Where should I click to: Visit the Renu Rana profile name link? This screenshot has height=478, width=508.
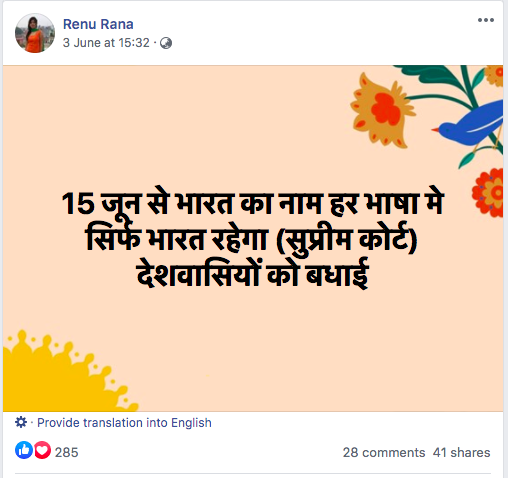(98, 24)
